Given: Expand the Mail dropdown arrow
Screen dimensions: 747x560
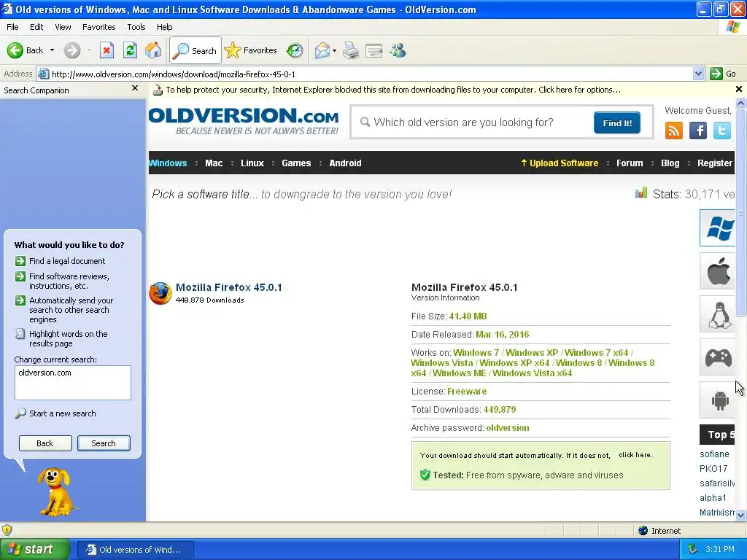Looking at the screenshot, I should pyautogui.click(x=334, y=50).
